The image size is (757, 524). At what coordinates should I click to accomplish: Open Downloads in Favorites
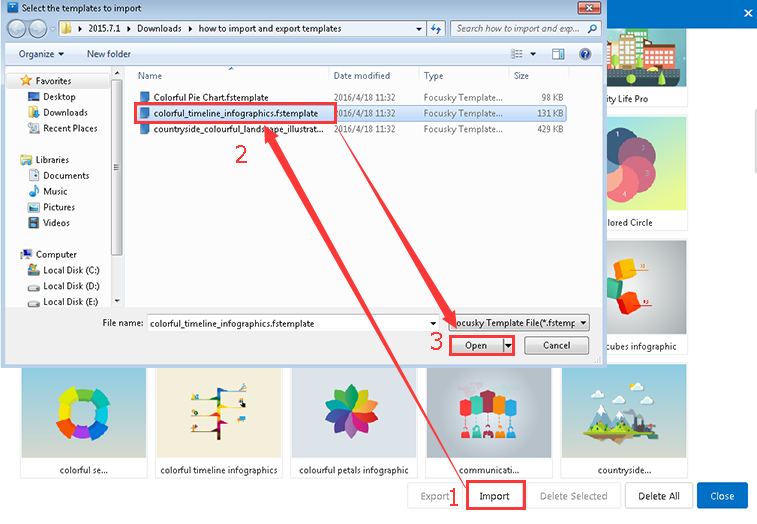coord(58,113)
